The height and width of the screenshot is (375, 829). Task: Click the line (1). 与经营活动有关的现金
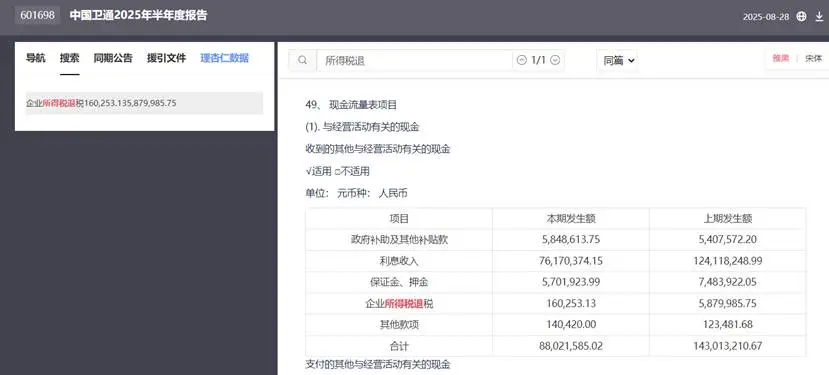(362, 127)
